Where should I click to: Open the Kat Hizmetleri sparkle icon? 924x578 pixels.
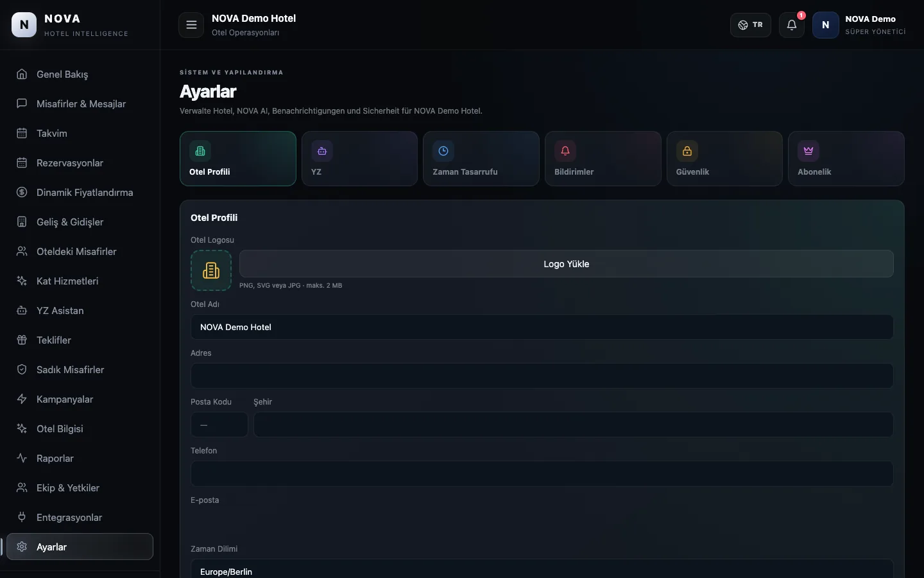22,281
